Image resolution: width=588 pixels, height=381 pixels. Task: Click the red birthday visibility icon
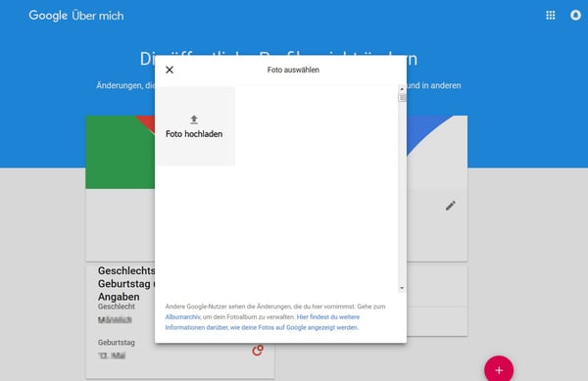(258, 351)
